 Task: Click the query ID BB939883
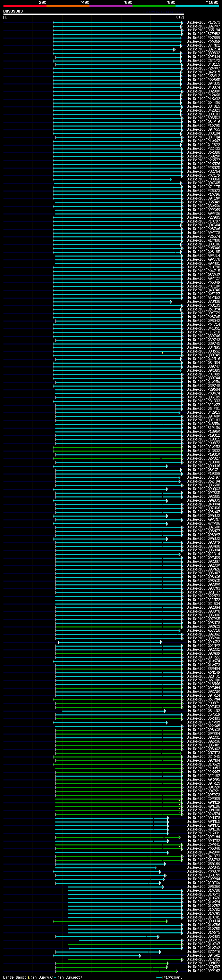[13, 11]
